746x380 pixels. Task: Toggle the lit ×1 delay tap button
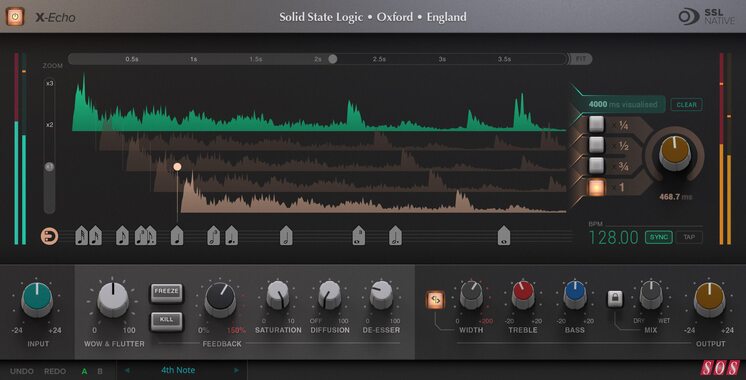click(x=596, y=187)
